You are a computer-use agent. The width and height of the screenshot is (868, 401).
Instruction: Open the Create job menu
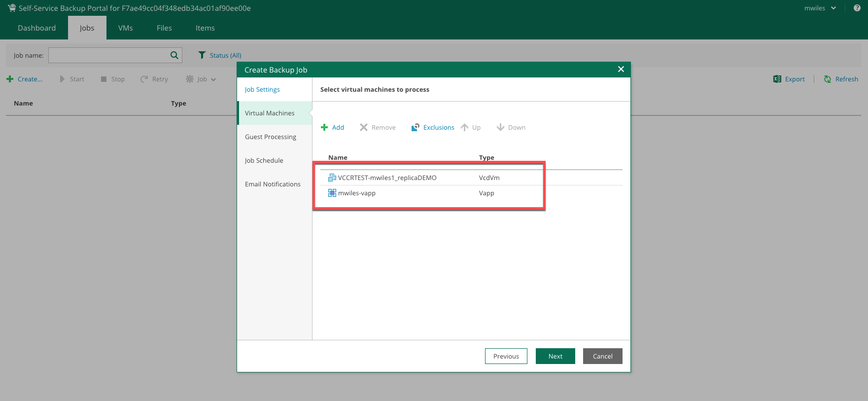(x=24, y=79)
